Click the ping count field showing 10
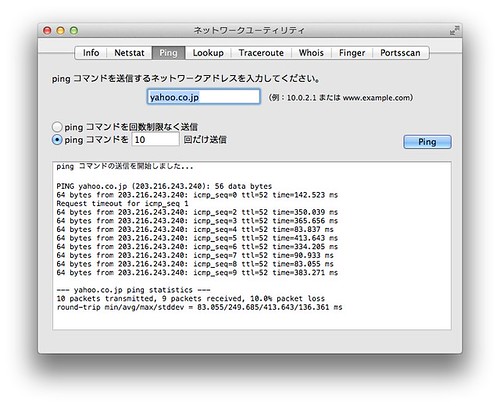 (x=155, y=139)
